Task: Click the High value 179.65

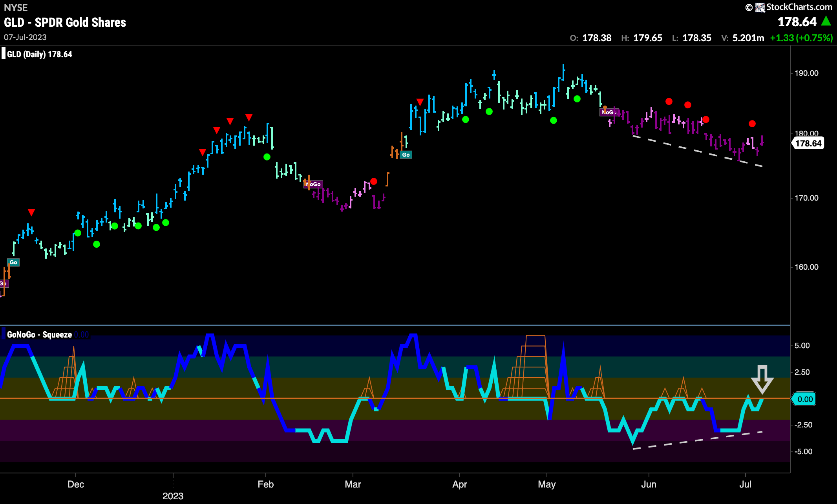Action: tap(648, 38)
